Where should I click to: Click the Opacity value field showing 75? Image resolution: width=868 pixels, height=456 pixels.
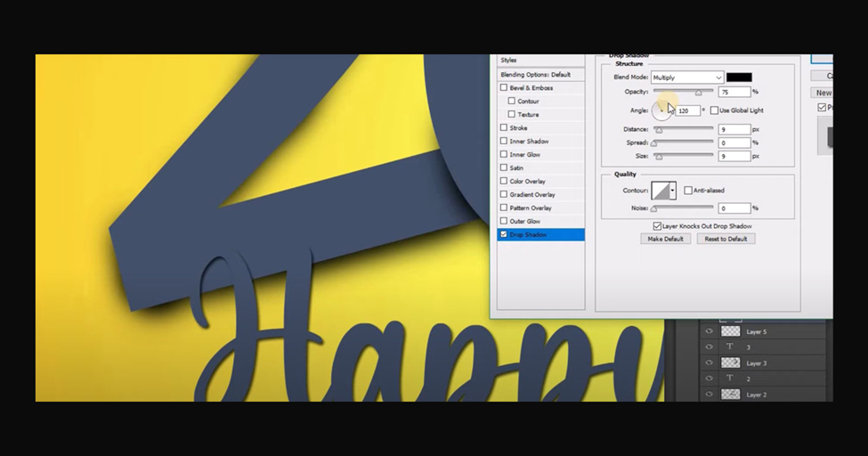734,92
